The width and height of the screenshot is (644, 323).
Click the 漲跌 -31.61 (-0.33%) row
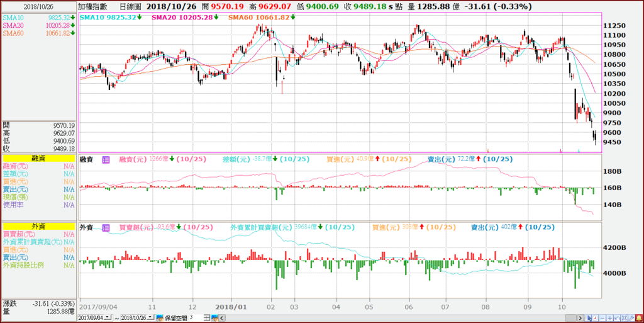(x=38, y=303)
